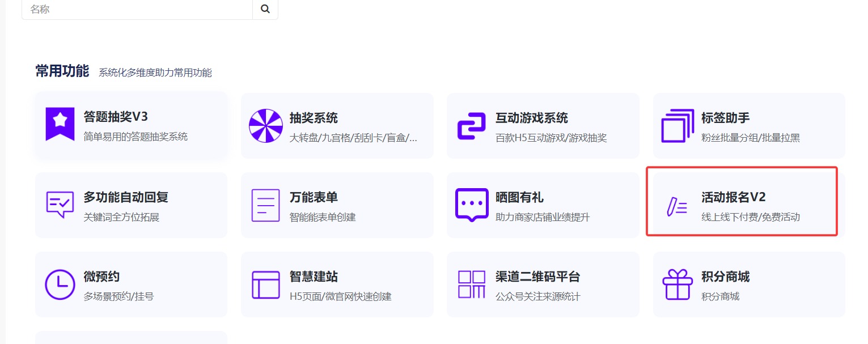
Task: Click the 互动游戏系统 game controller icon
Action: (472, 126)
